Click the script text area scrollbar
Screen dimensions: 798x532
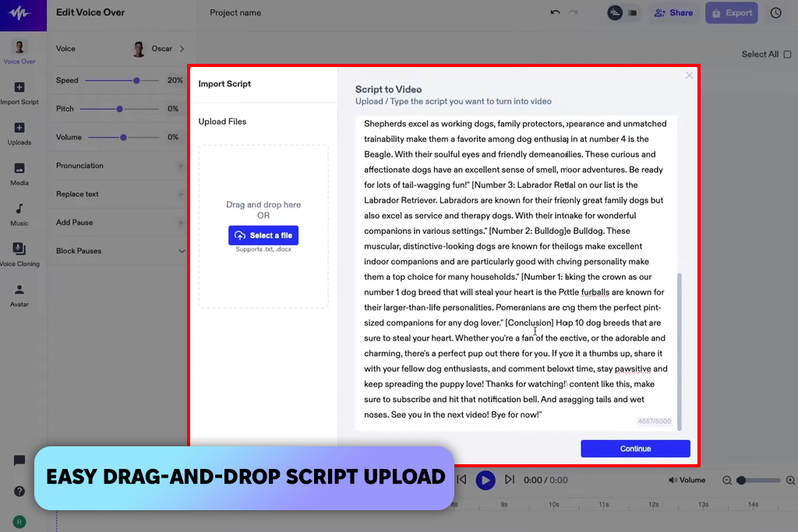(679, 351)
